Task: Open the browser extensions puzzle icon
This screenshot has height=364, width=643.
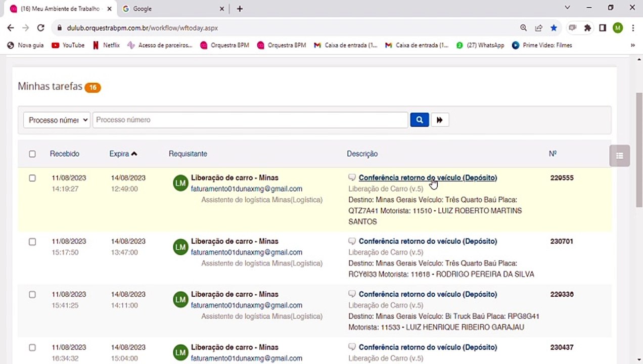Action: click(x=587, y=28)
